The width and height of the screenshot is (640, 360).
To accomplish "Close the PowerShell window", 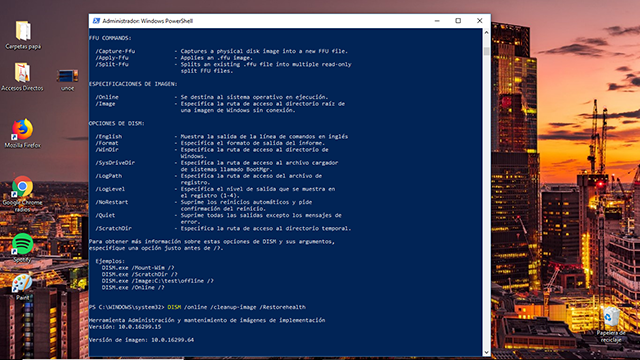I will (x=480, y=21).
